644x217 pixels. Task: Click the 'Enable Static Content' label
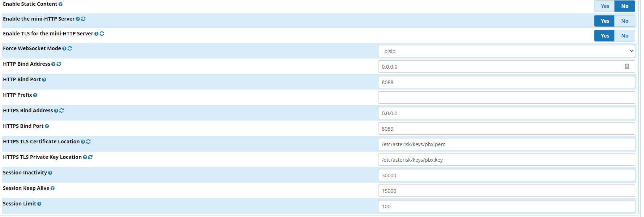pos(30,4)
